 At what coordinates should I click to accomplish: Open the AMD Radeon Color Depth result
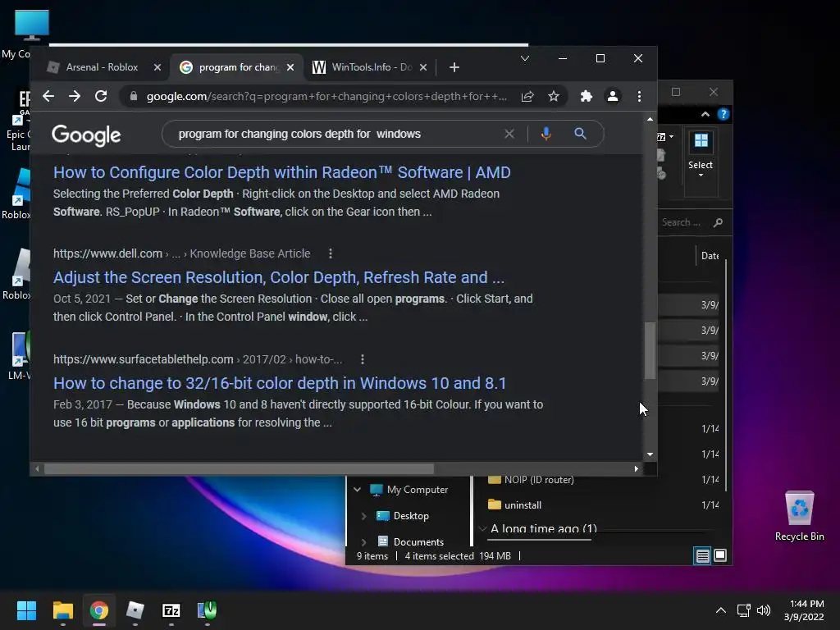282,172
